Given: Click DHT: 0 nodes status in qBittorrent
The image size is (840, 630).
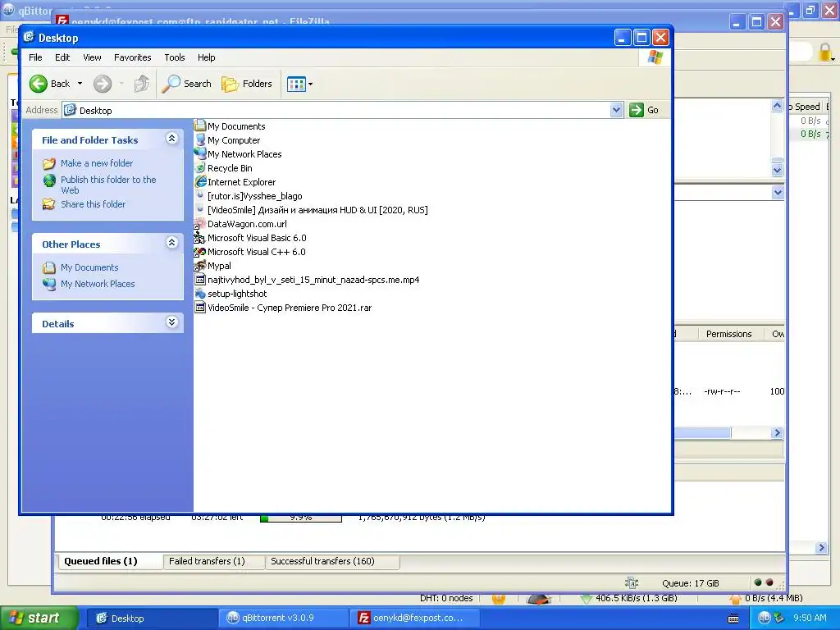Looking at the screenshot, I should point(446,598).
